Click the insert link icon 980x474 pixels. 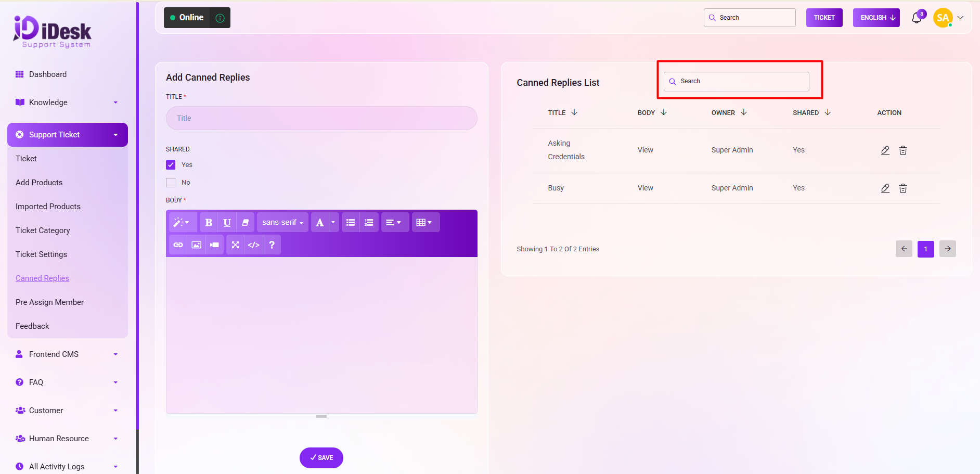click(x=178, y=245)
